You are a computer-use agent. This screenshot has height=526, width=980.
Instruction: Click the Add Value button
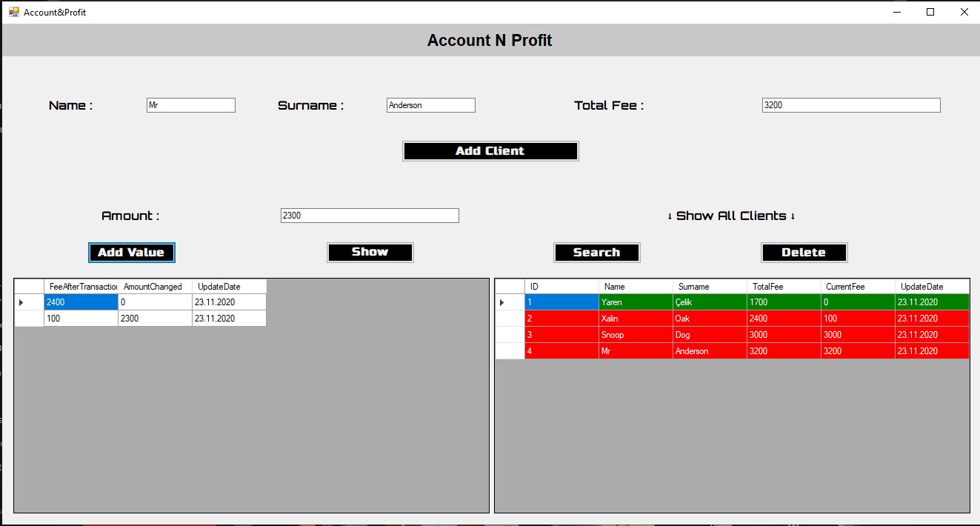coord(132,253)
